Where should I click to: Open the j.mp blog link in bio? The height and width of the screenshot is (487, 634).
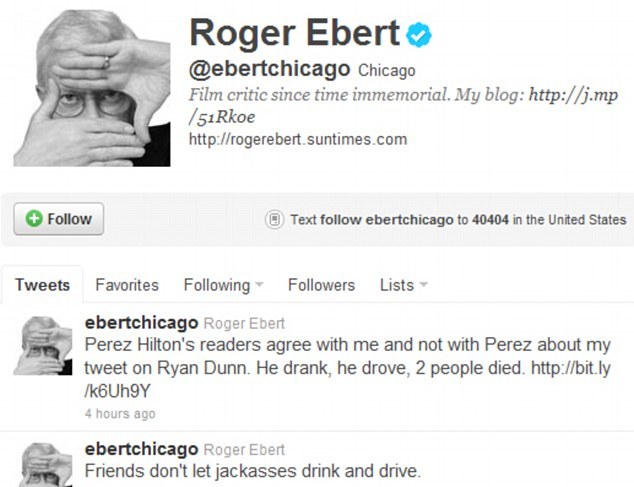pyautogui.click(x=404, y=106)
